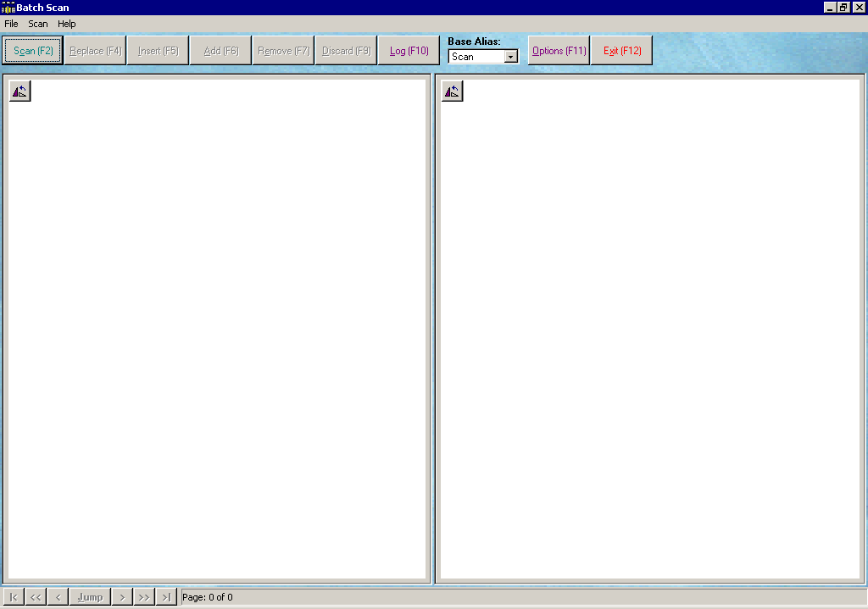Click the Jump button in the navigation bar

pos(89,596)
